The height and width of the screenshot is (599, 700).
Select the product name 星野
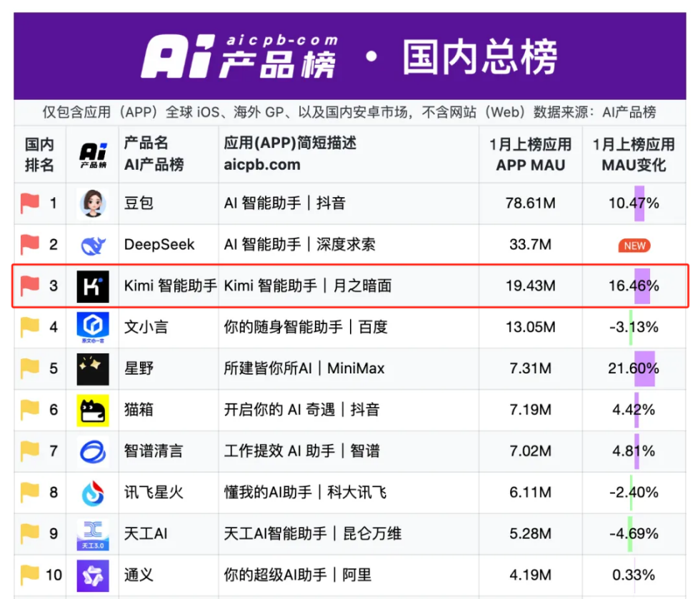pyautogui.click(x=139, y=368)
